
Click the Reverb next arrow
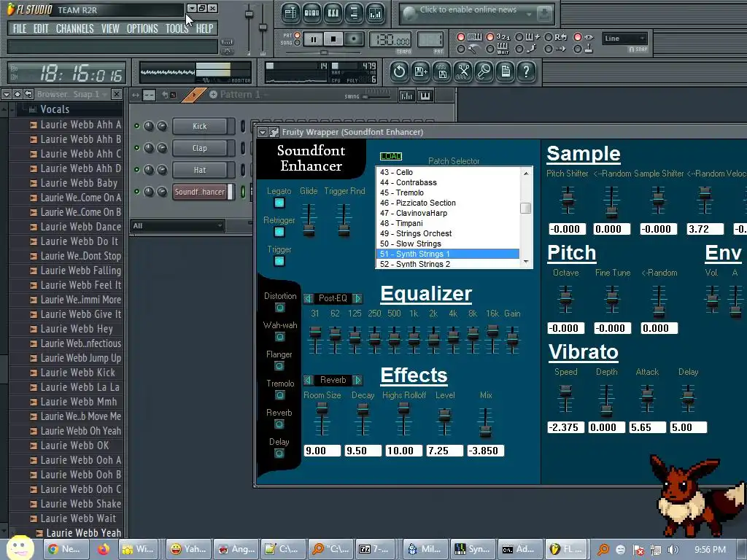tap(357, 380)
